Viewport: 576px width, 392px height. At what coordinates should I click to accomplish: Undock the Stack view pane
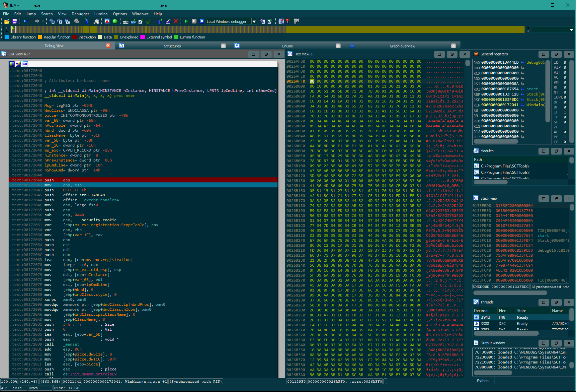556,198
